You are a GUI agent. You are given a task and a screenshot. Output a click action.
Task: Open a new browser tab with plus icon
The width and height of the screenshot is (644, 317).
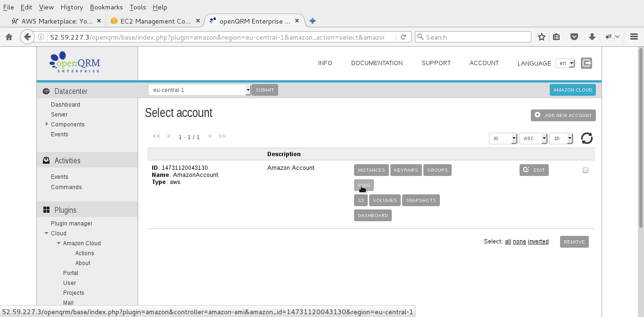click(313, 21)
